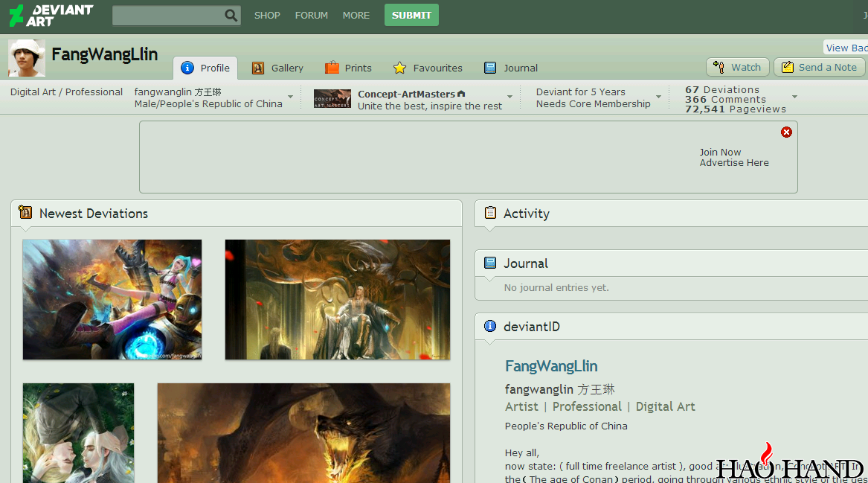
Task: Open the Jinx robot fight artwork thumbnail
Action: coord(112,300)
